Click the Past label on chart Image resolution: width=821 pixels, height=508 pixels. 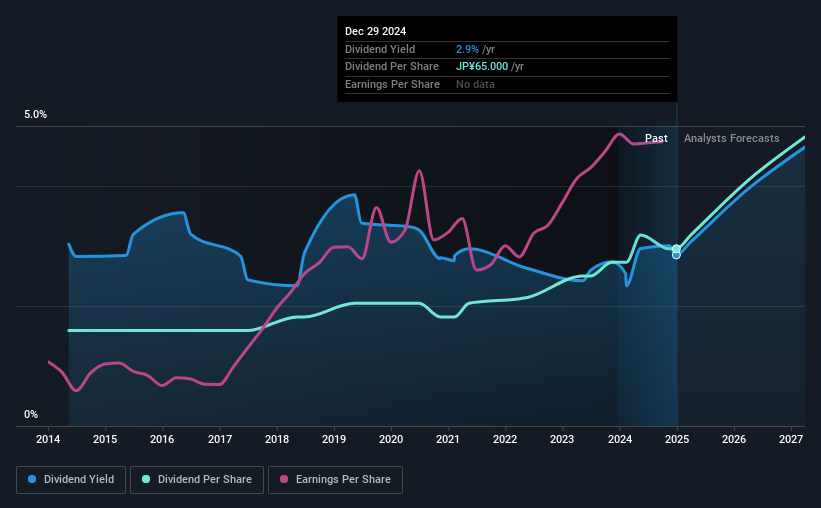pyautogui.click(x=656, y=138)
